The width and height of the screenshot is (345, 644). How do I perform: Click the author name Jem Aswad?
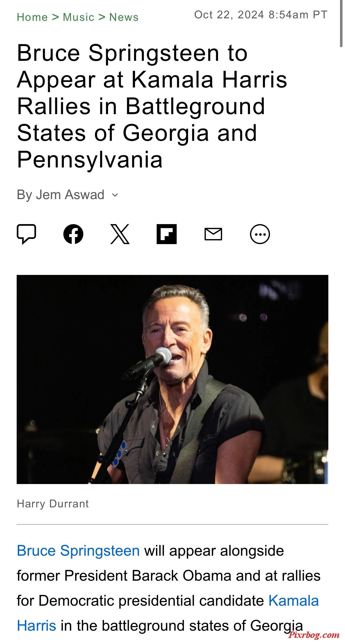70,195
